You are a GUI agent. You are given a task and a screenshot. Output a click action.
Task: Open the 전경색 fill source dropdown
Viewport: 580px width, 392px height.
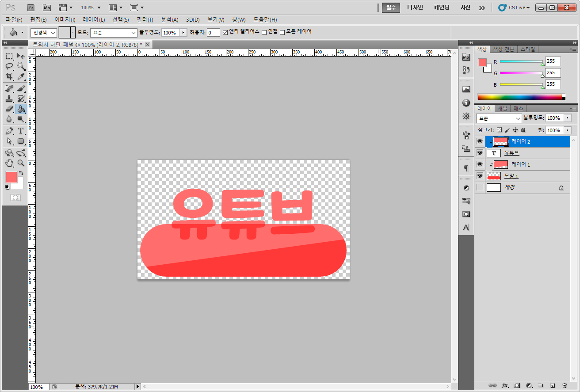click(43, 33)
